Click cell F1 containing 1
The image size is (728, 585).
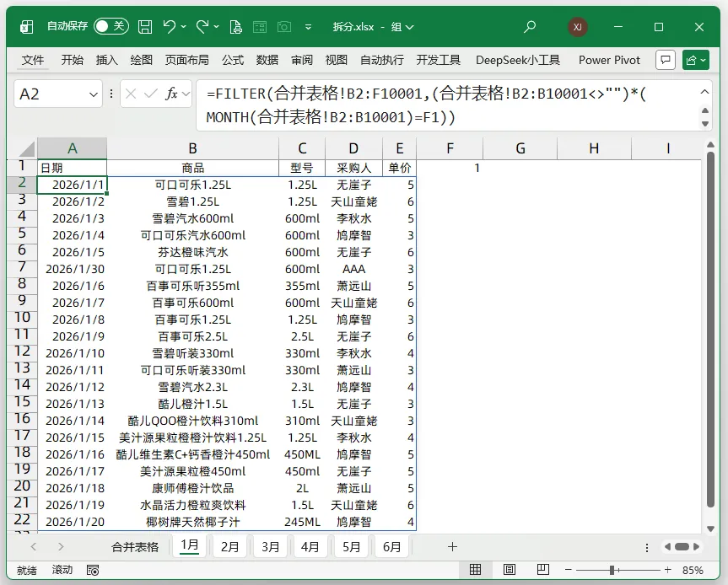[450, 168]
